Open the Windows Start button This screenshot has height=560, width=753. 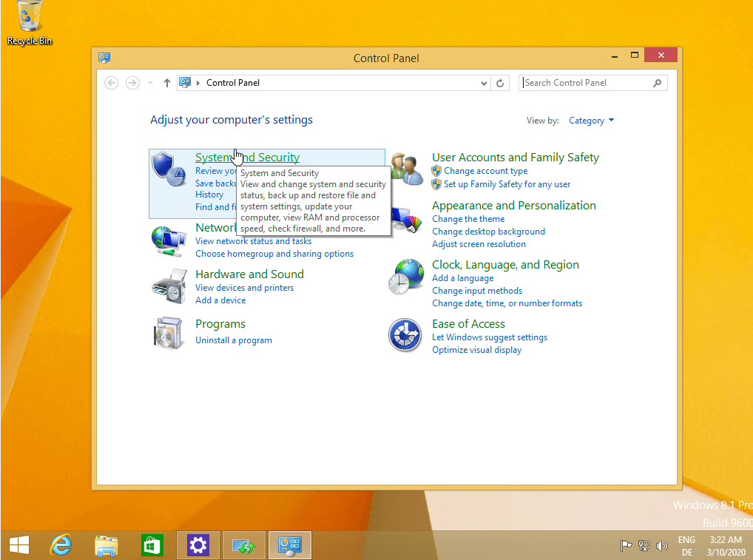19,546
